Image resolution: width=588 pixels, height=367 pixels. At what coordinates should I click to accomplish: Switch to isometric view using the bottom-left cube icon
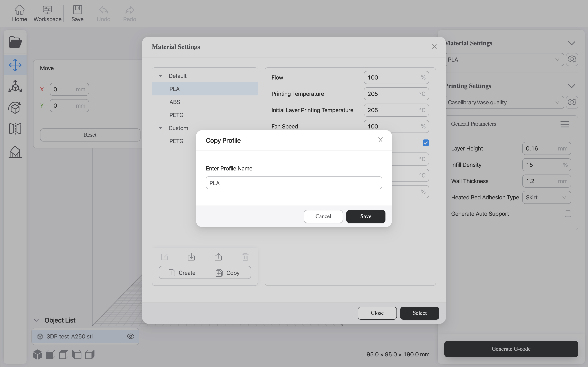(37, 354)
